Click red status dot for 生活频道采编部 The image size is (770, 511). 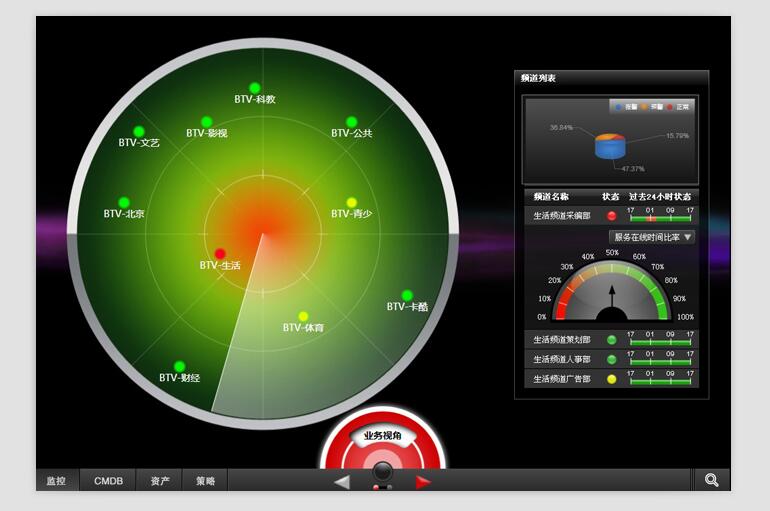tap(612, 215)
